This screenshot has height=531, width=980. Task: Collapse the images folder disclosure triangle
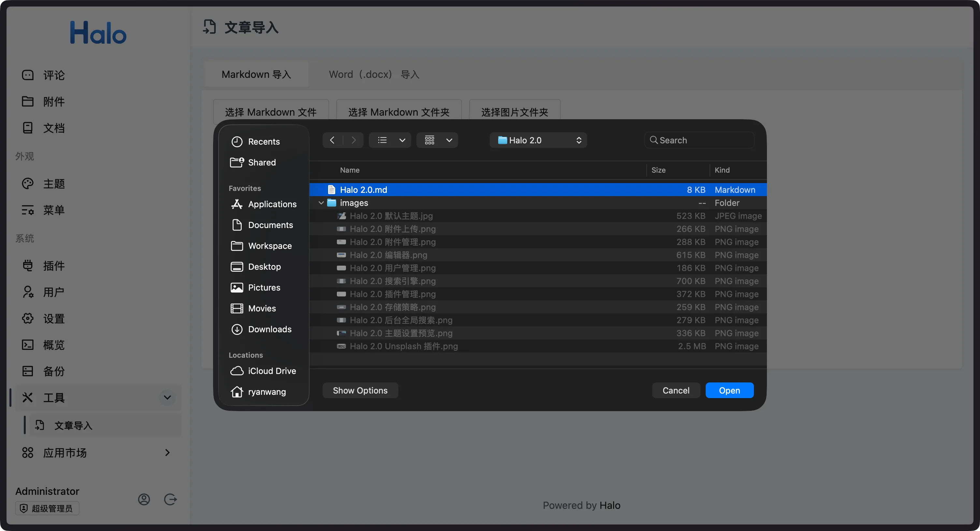(x=321, y=203)
